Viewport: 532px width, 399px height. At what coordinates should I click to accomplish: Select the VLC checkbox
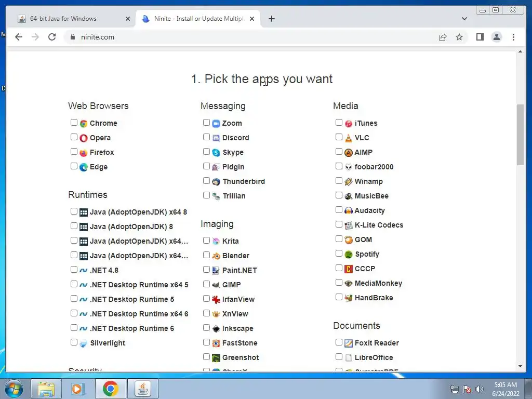coord(339,137)
